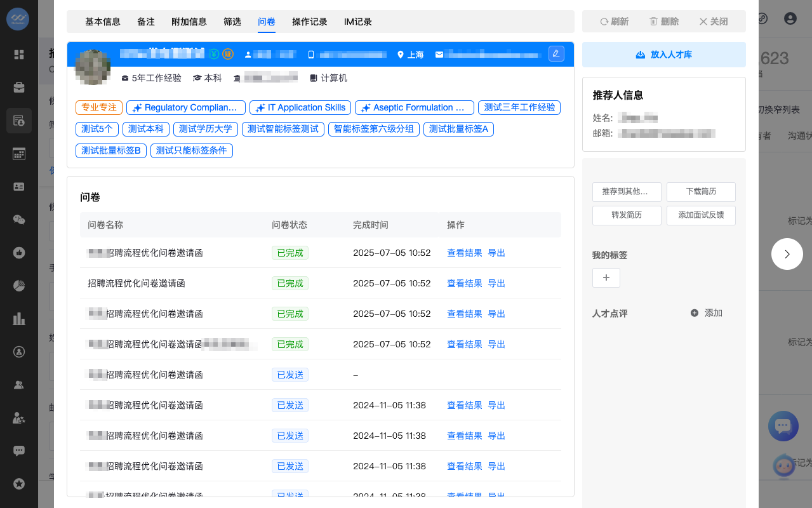This screenshot has width=812, height=508.
Task: Expand the 推荐到其他... button
Action: [626, 192]
